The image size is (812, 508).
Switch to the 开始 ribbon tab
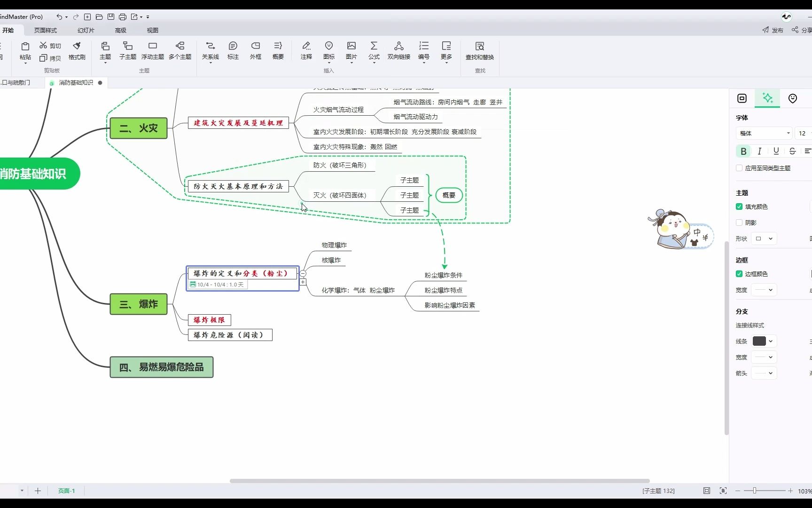tap(8, 30)
